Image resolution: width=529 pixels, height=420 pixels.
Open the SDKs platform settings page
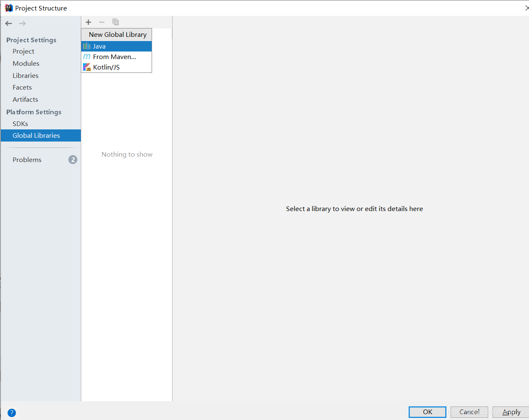pos(20,124)
